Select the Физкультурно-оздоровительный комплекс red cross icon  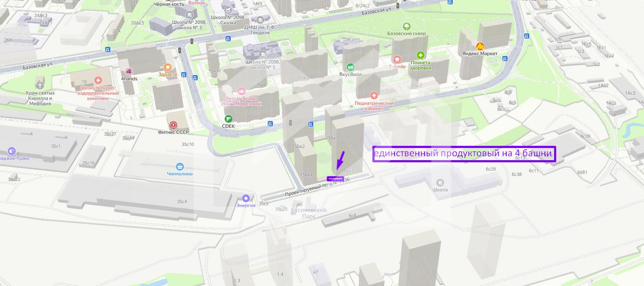[x=98, y=80]
